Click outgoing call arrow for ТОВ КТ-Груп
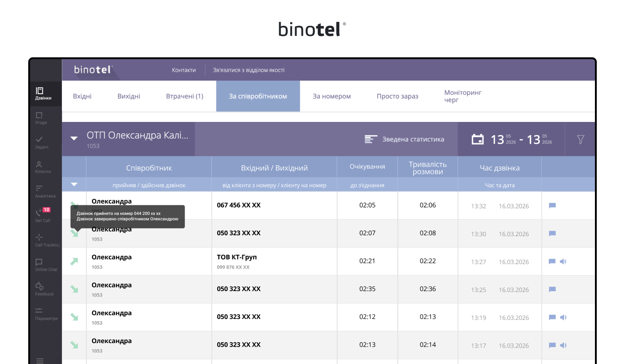 coord(74,261)
